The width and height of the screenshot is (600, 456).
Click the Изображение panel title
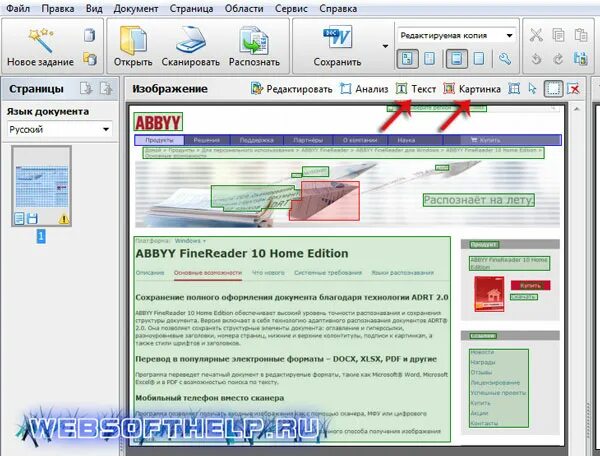(x=170, y=89)
